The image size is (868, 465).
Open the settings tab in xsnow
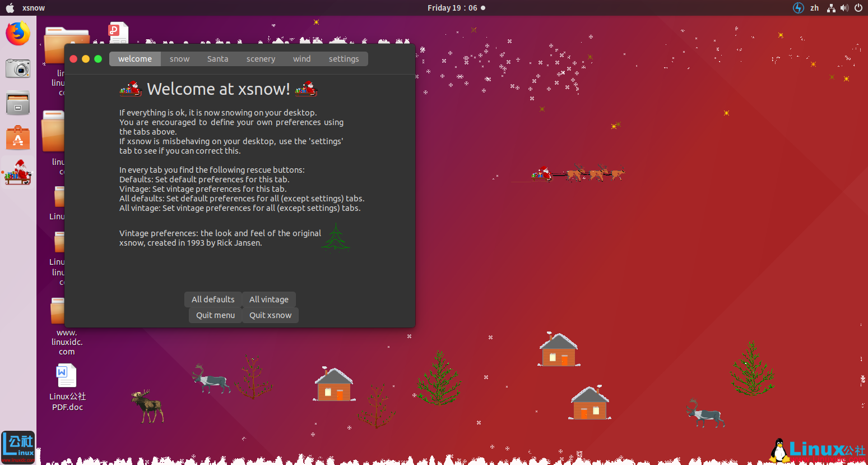point(344,59)
